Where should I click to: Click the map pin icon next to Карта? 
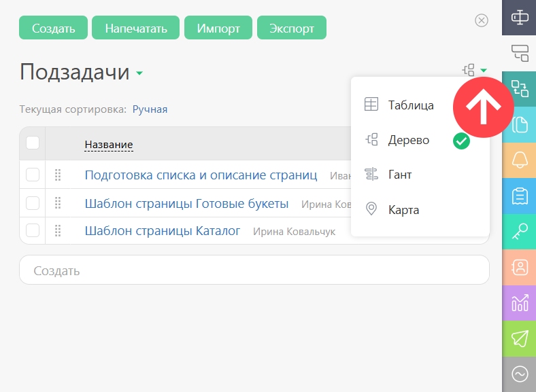pyautogui.click(x=371, y=209)
